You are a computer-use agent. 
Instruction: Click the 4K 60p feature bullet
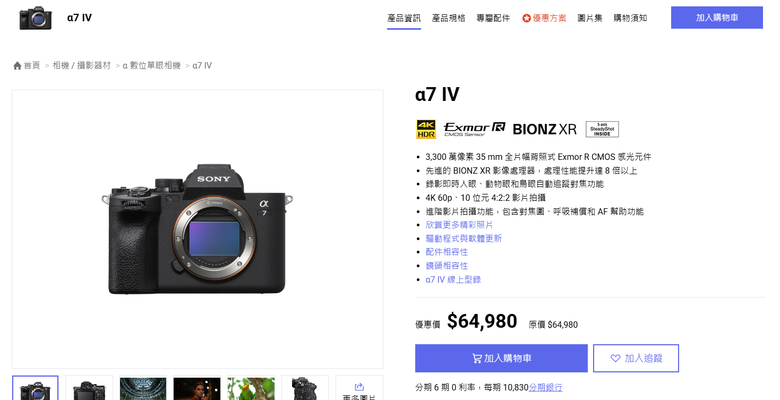(x=486, y=198)
